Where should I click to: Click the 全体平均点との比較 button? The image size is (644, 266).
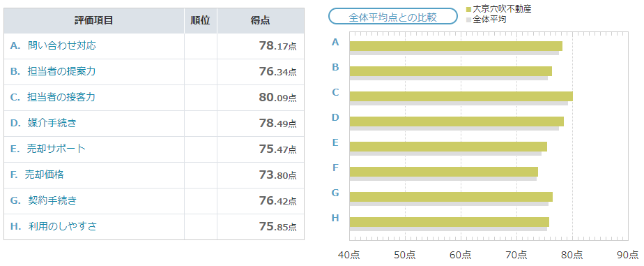pyautogui.click(x=392, y=17)
